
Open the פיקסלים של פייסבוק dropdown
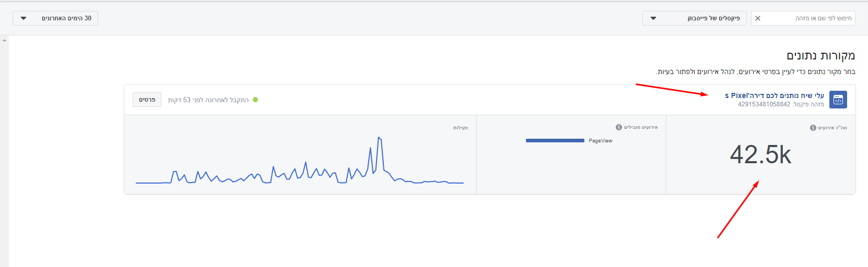pyautogui.click(x=694, y=18)
